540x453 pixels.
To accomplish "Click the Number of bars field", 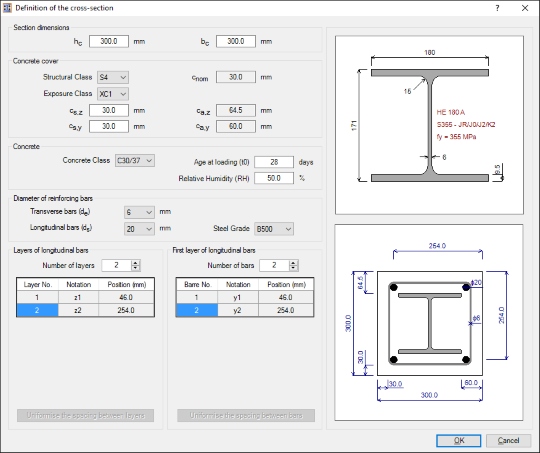I will pyautogui.click(x=274, y=265).
